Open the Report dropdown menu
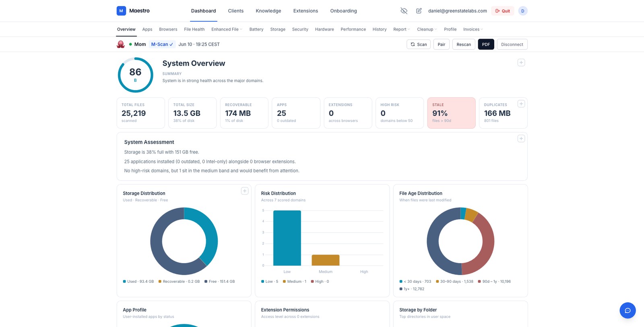Image resolution: width=644 pixels, height=327 pixels. point(402,29)
